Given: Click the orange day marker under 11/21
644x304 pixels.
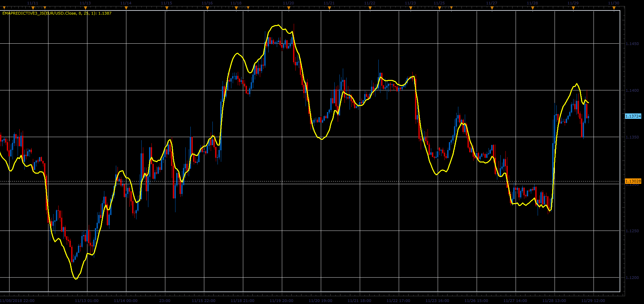Looking at the screenshot, I should pyautogui.click(x=329, y=7).
